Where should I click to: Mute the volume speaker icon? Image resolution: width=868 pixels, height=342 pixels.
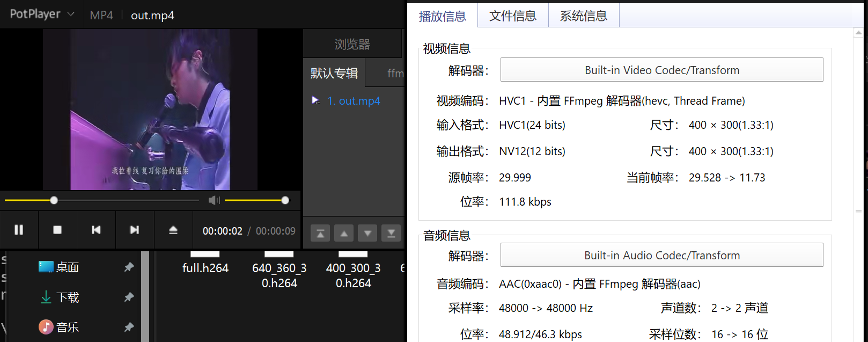coord(214,200)
